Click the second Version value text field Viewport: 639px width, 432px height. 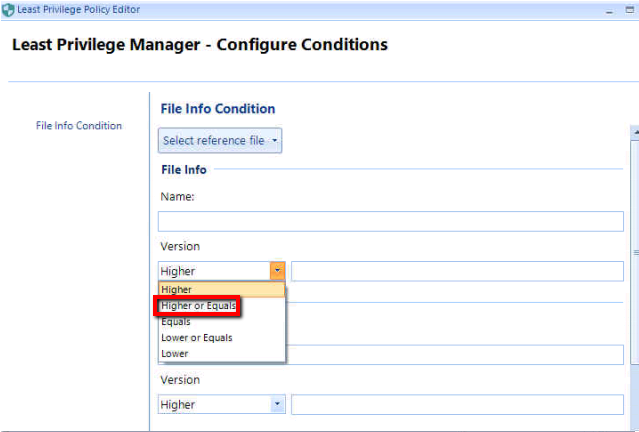click(x=457, y=405)
